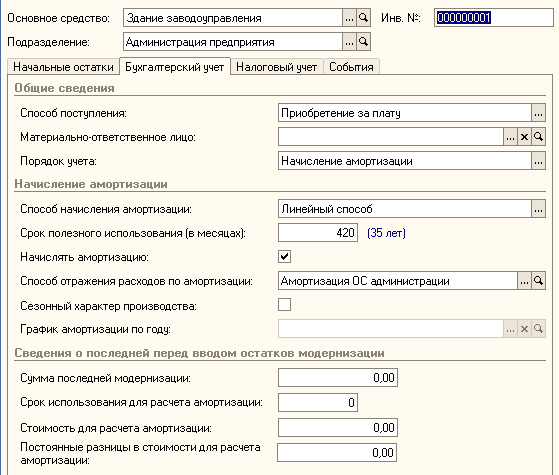Viewport: 559px width, 475px height.
Task: Click ellipsis button for Основное средство field
Action: [349, 18]
